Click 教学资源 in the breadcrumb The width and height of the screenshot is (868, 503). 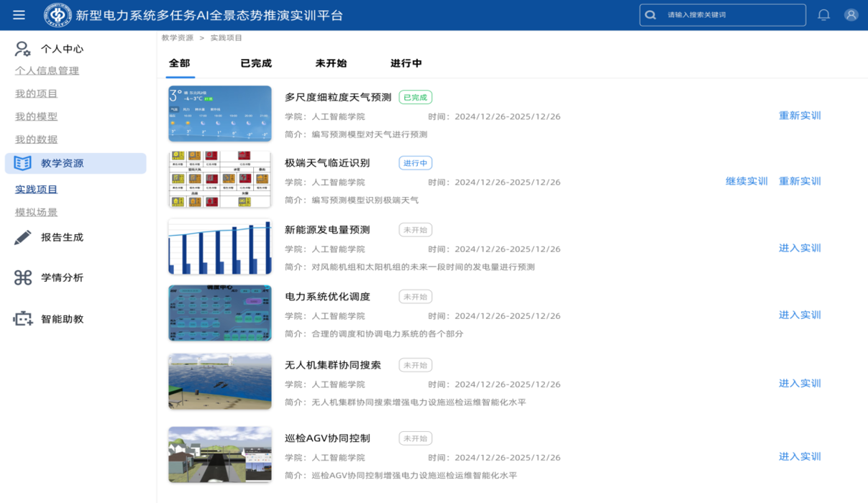tap(177, 38)
